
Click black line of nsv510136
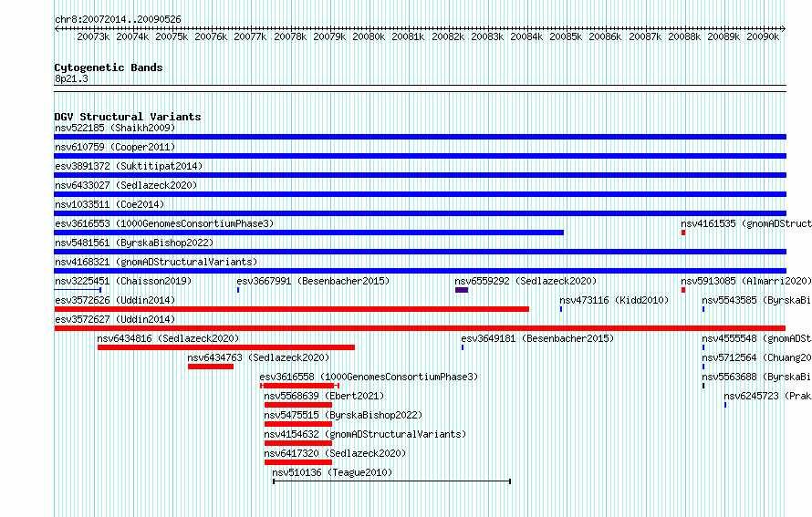point(392,481)
